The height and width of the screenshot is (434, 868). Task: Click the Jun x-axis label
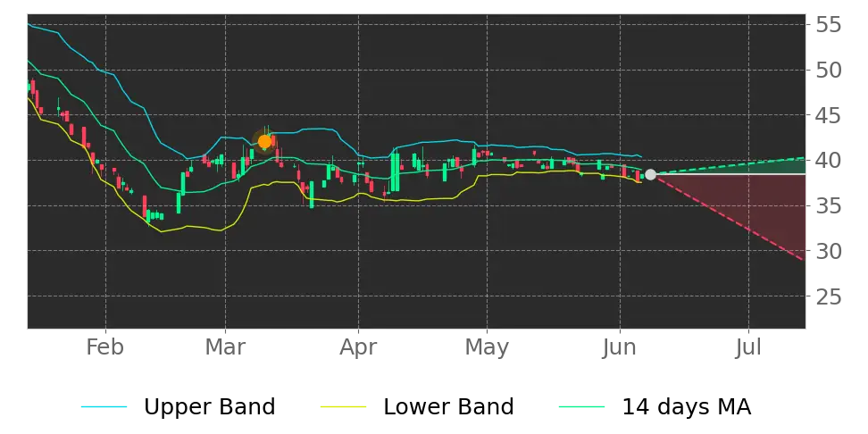coord(620,347)
